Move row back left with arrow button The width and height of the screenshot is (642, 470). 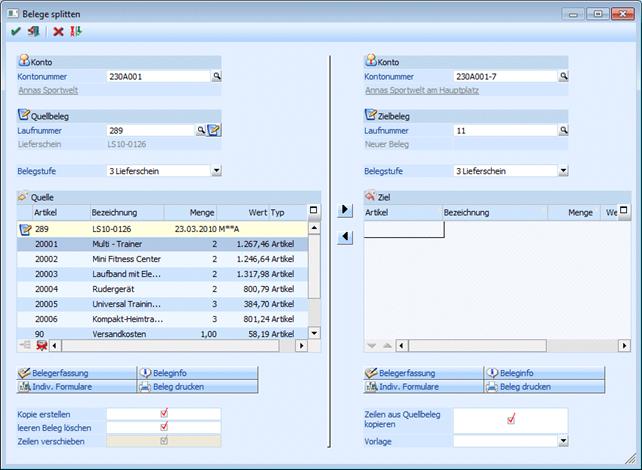pos(345,237)
